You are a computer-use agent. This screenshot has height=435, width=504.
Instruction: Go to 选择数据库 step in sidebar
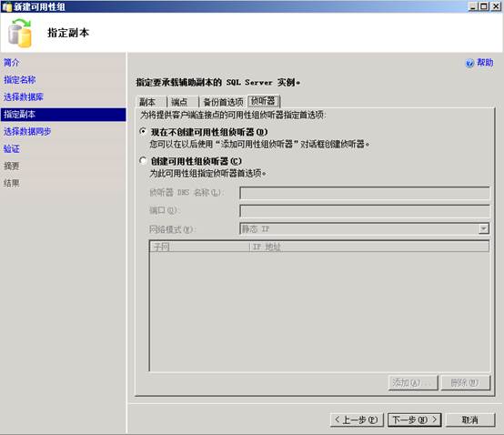coord(24,96)
